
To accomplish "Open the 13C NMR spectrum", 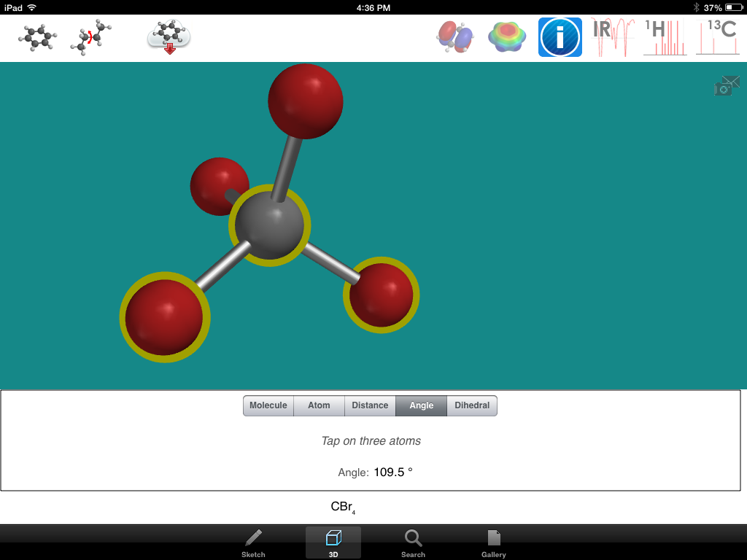I will pyautogui.click(x=717, y=36).
